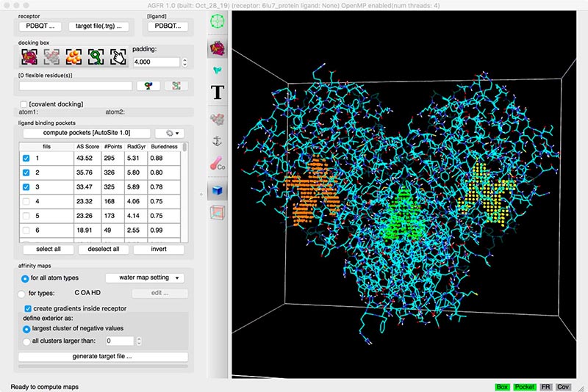Image resolution: width=588 pixels, height=392 pixels.
Task: Select the manual hand-pointer docking box tool
Action: pyautogui.click(x=118, y=57)
